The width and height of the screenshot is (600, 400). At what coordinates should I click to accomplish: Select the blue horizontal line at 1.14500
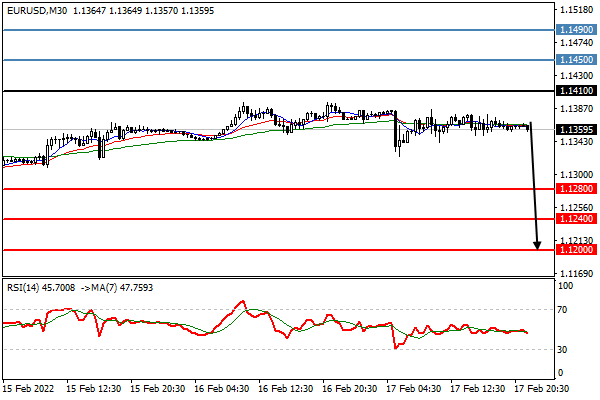coord(279,60)
